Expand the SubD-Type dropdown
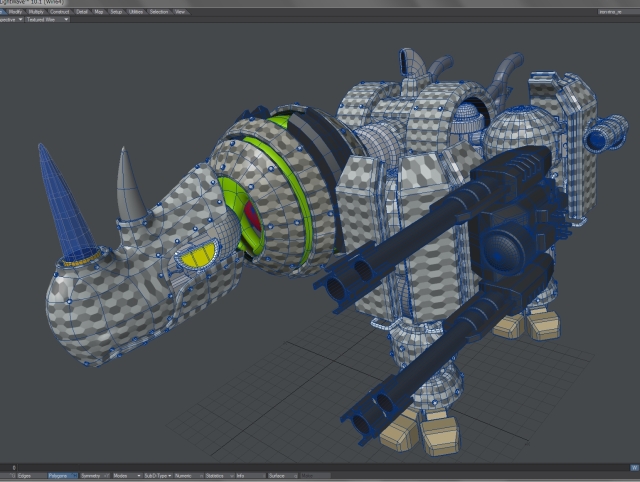The image size is (640, 482). (x=157, y=475)
